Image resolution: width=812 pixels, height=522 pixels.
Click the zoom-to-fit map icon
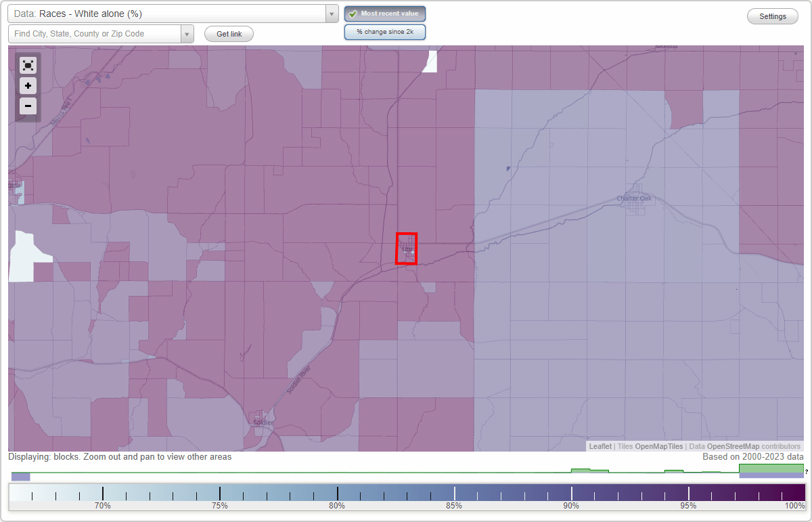[x=28, y=65]
